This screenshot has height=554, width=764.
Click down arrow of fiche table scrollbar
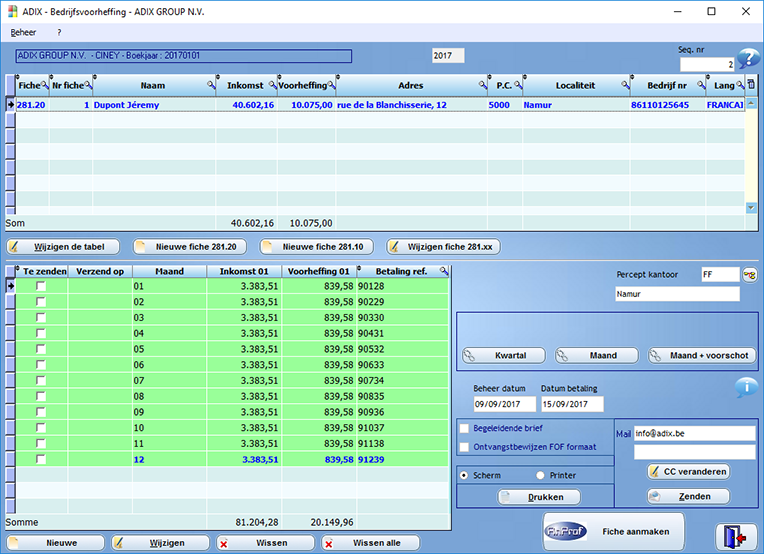751,208
